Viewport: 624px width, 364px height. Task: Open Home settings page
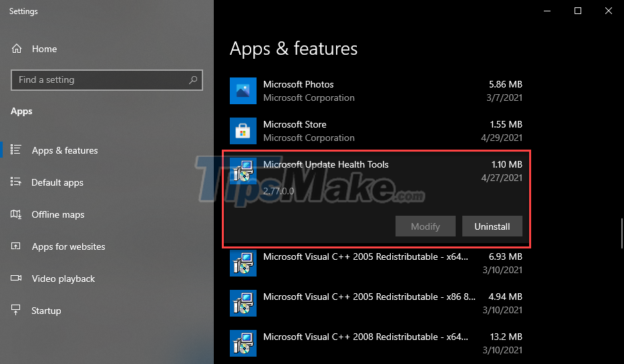[44, 49]
